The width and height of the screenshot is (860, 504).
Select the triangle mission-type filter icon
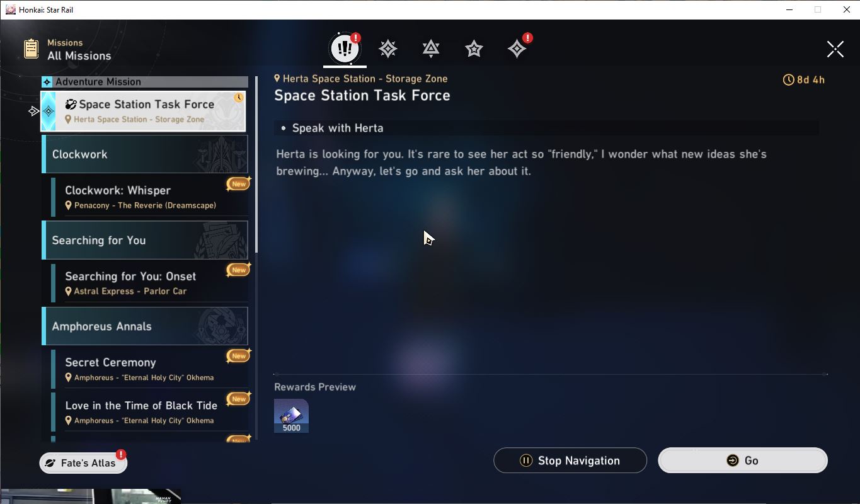coord(431,49)
